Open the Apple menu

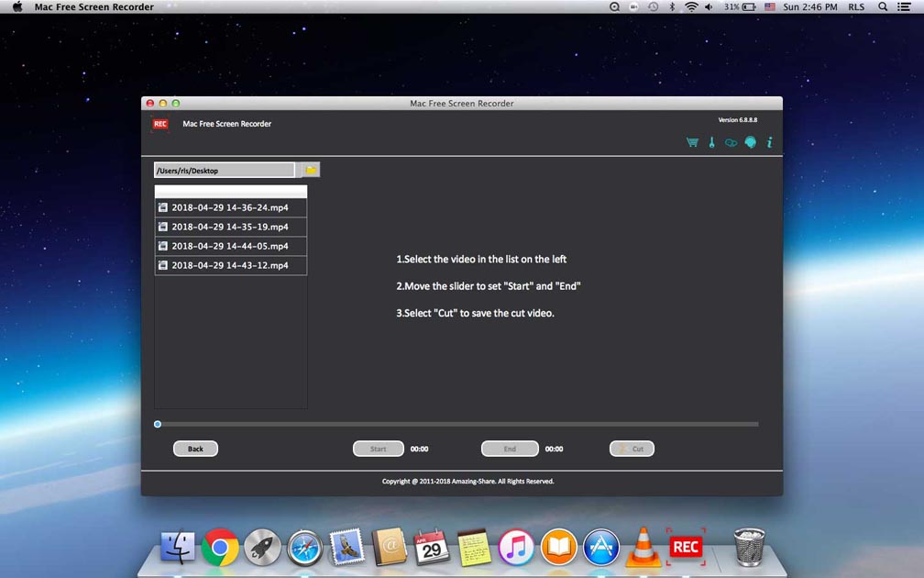[17, 7]
